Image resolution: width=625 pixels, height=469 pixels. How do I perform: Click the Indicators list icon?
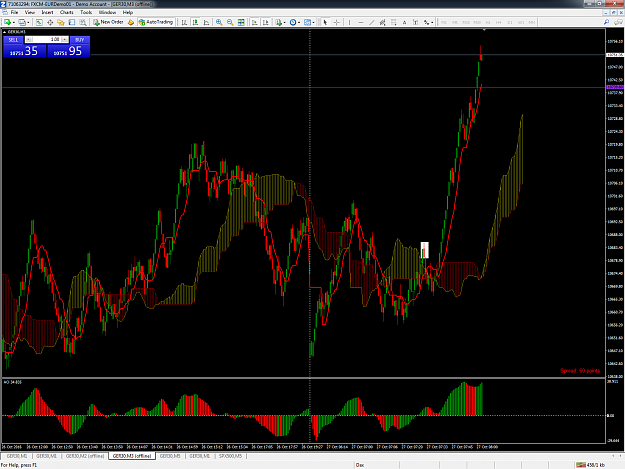click(278, 22)
